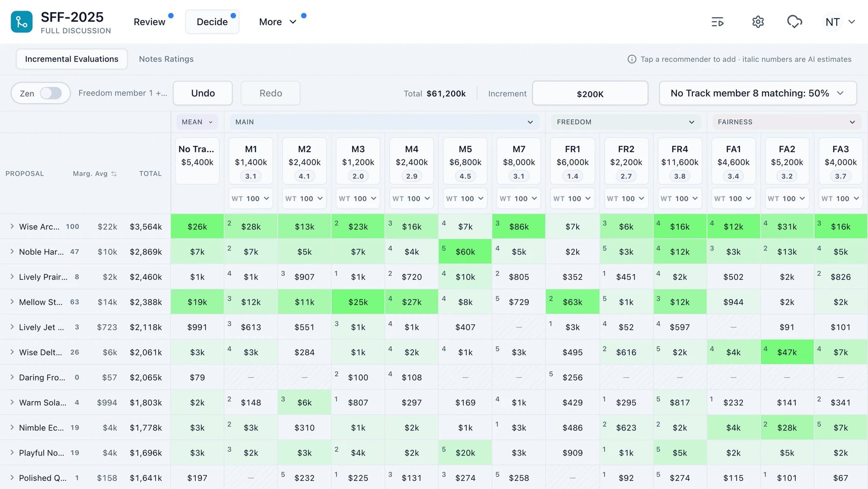This screenshot has width=868, height=489.
Task: Open the MAIN column group dropdown
Action: (385, 122)
